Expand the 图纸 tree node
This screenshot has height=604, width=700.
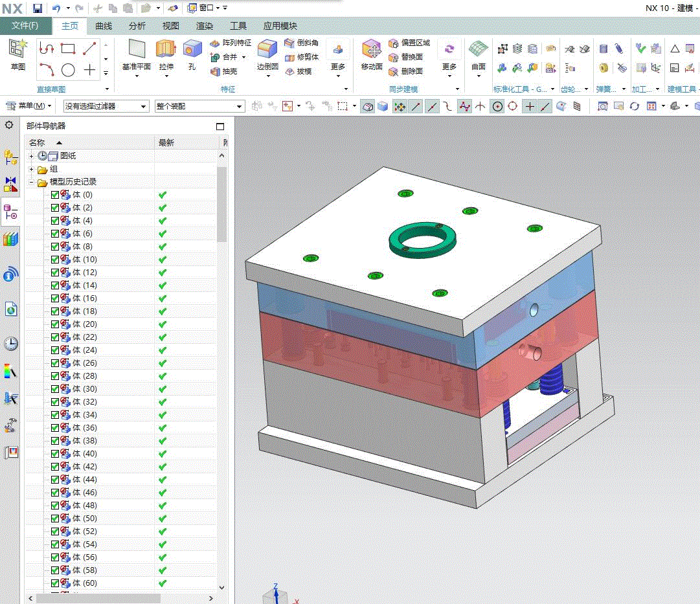(x=31, y=156)
